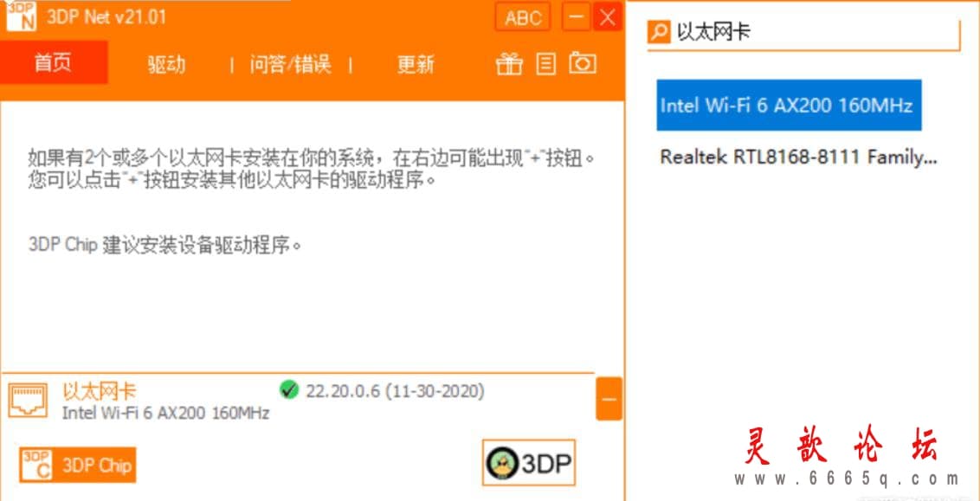Go to the 更新 tab
This screenshot has width=980, height=501.
point(415,65)
